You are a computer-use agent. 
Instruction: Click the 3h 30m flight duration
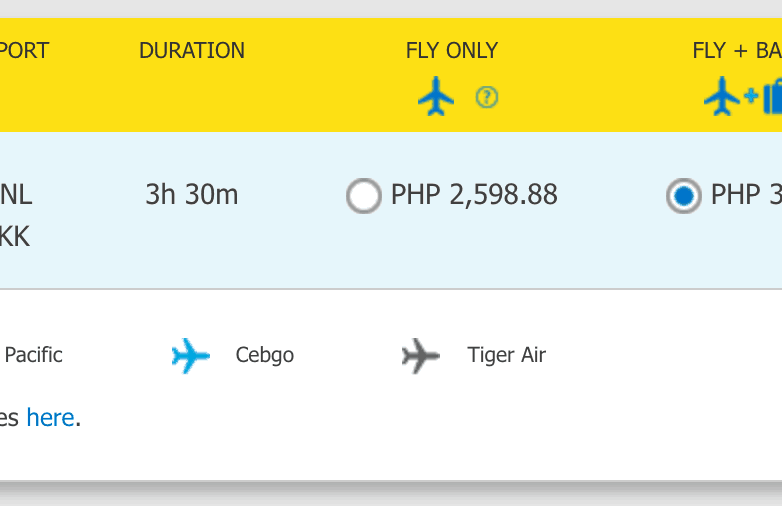point(192,194)
